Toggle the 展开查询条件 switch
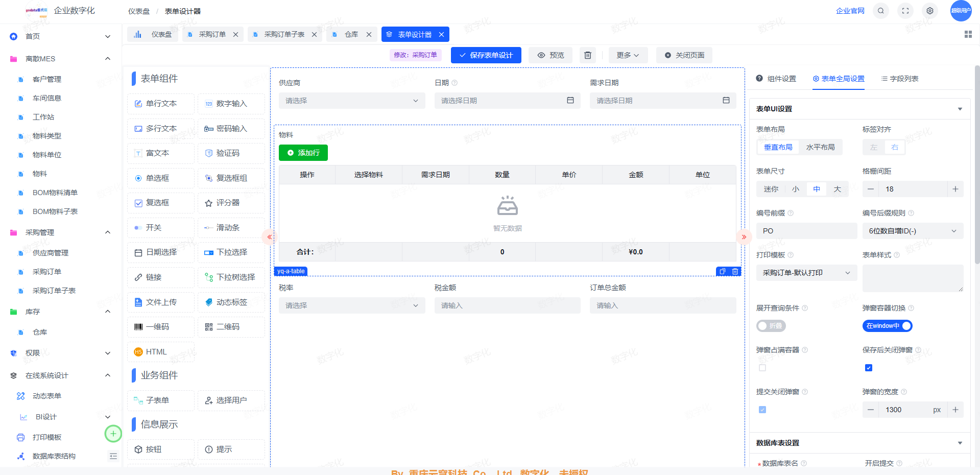 [771, 326]
